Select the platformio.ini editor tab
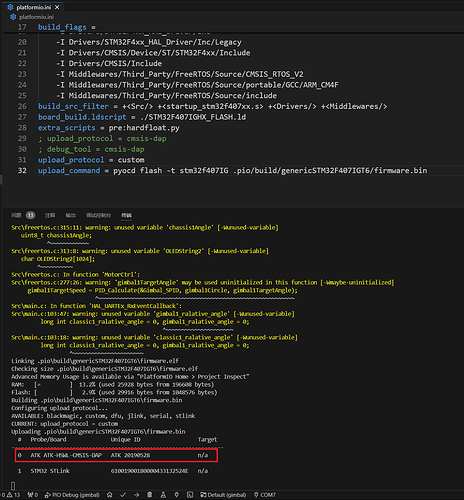Image resolution: width=464 pixels, height=500 pixels. click(x=33, y=7)
